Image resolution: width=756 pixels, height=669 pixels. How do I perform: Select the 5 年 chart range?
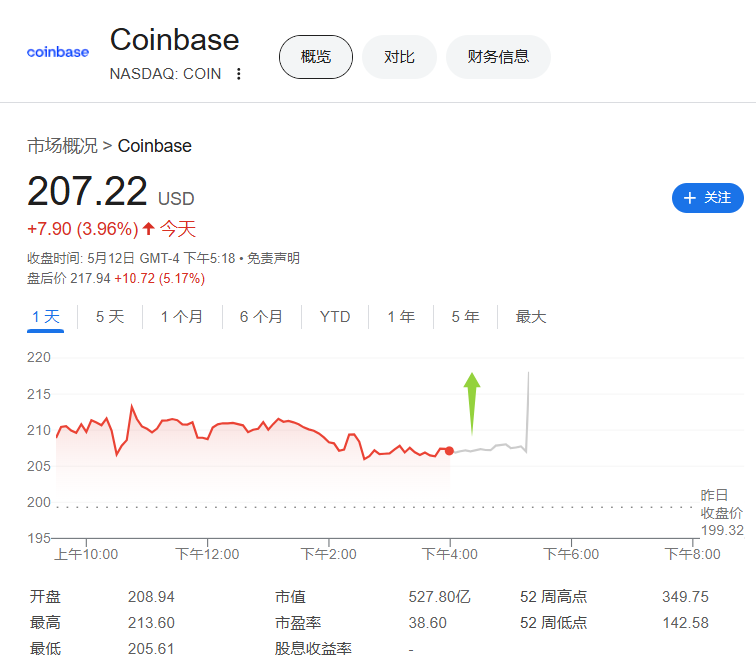point(465,317)
